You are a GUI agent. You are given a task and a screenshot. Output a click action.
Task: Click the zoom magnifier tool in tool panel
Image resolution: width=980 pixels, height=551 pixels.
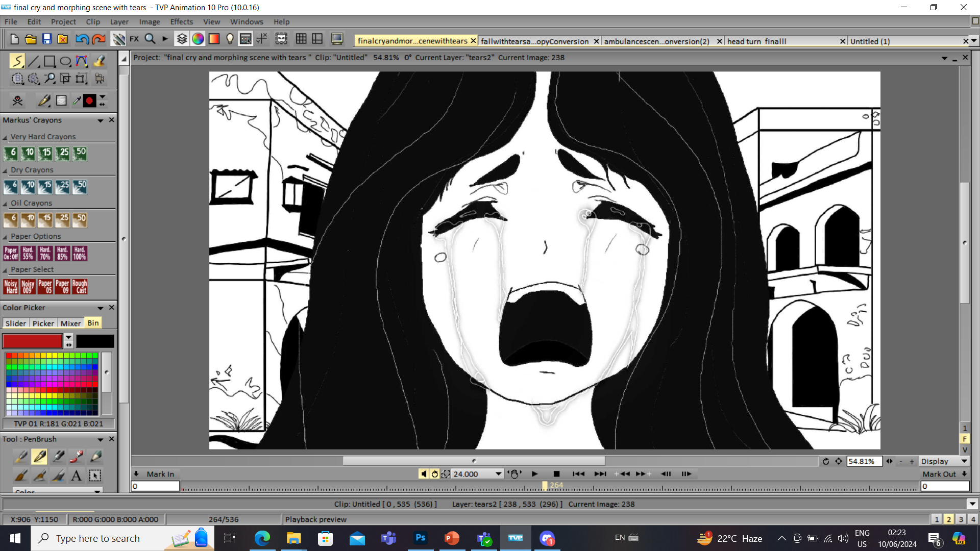[x=50, y=79]
